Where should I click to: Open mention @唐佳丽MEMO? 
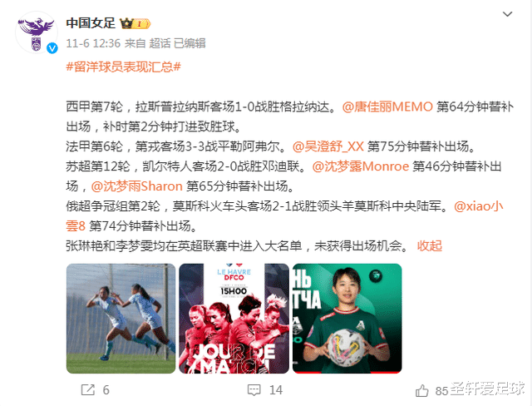[387, 106]
